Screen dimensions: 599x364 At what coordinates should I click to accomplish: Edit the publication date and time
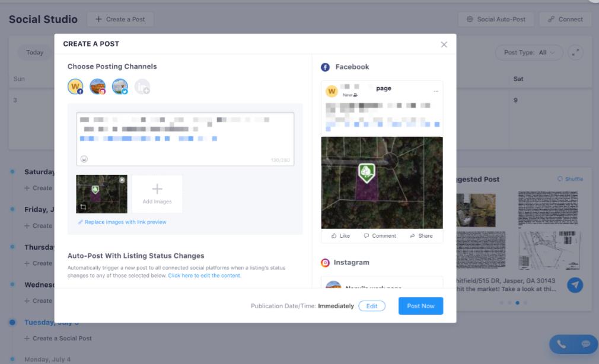pyautogui.click(x=372, y=306)
